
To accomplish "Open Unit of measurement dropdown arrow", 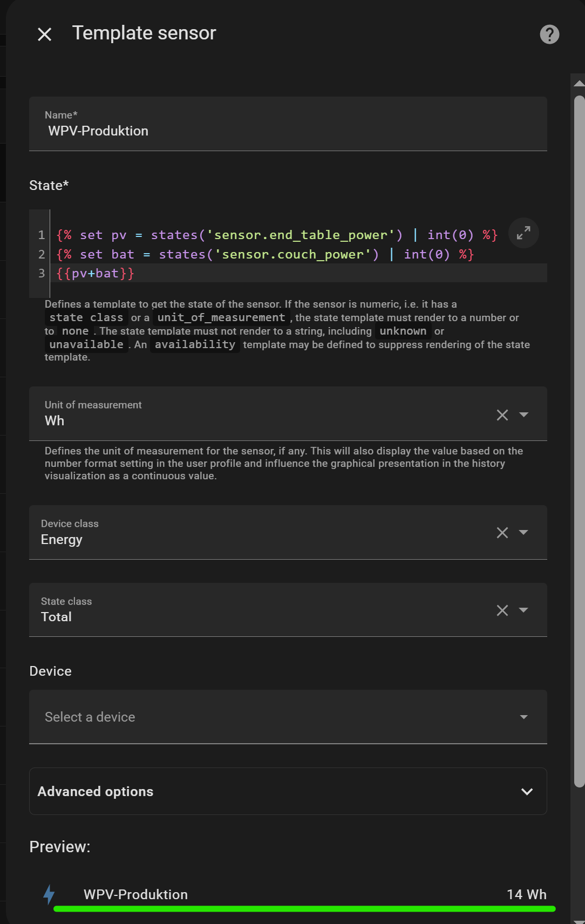I will click(523, 415).
